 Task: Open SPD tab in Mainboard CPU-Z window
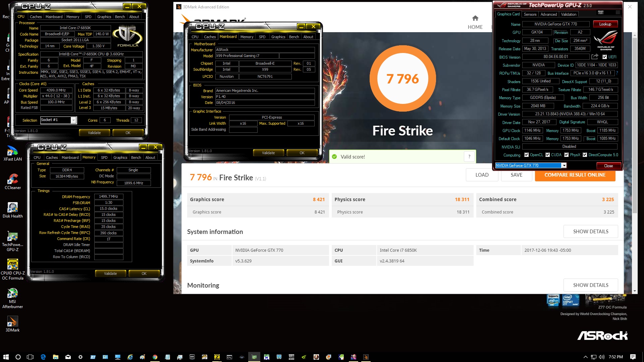(x=262, y=37)
